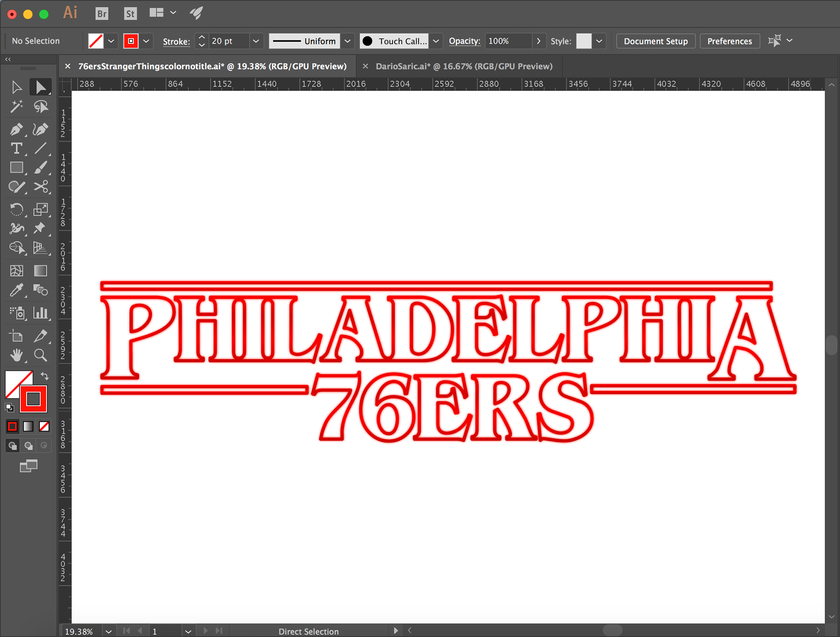The height and width of the screenshot is (637, 840).
Task: Set paint mode to None
Action: [x=44, y=426]
